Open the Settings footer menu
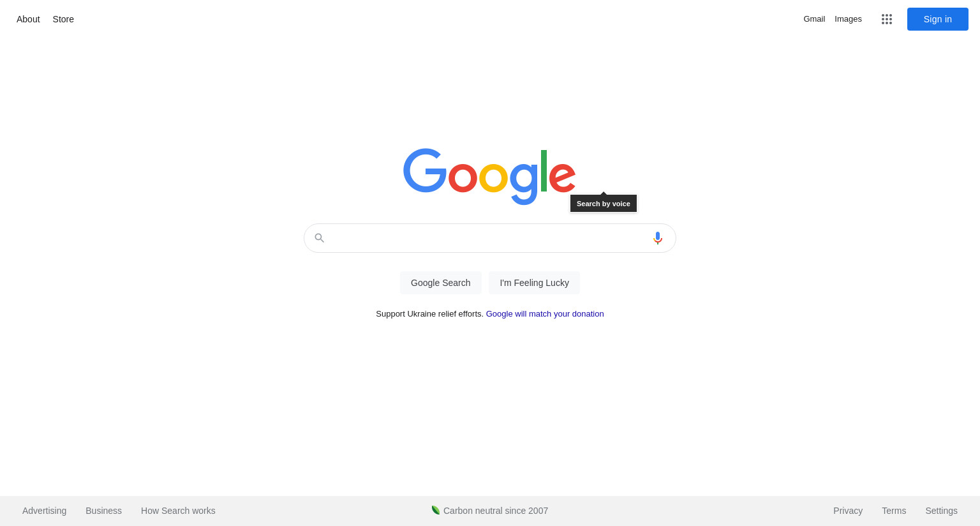 pos(941,511)
